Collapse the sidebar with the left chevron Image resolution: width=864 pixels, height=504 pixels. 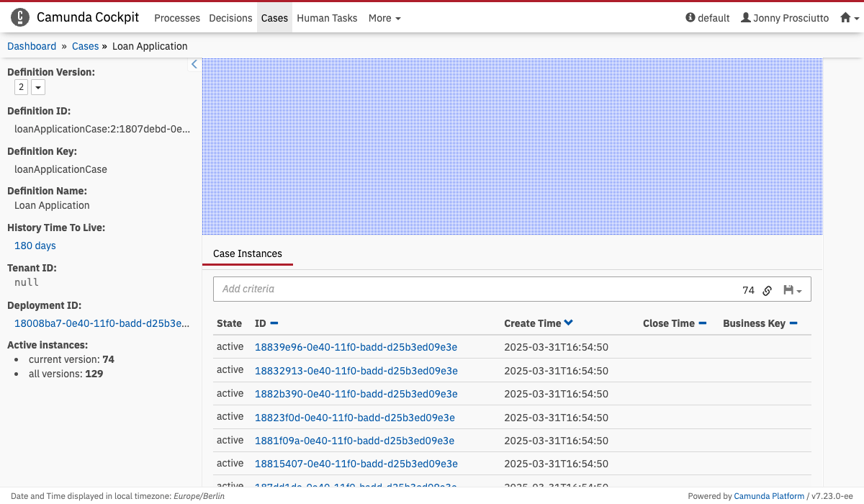(194, 65)
